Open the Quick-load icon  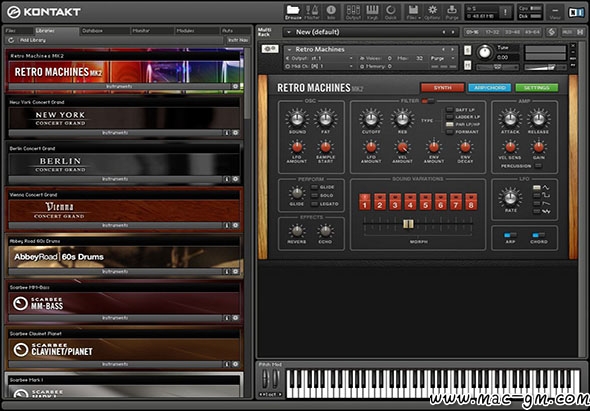click(x=391, y=12)
